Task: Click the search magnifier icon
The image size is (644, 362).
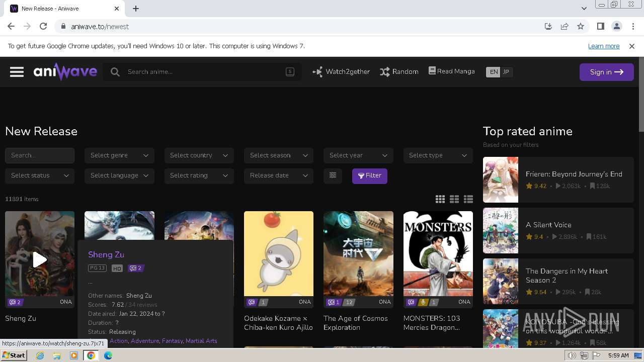Action: click(x=115, y=72)
